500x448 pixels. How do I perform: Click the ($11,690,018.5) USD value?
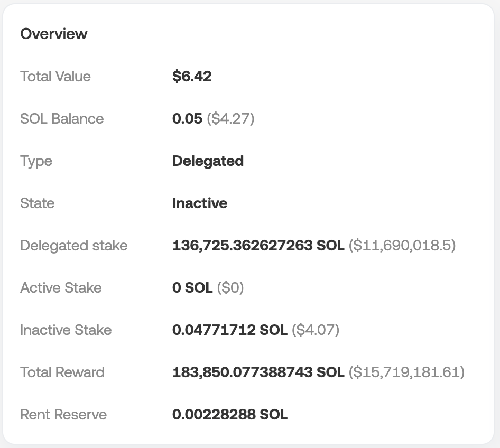(402, 246)
